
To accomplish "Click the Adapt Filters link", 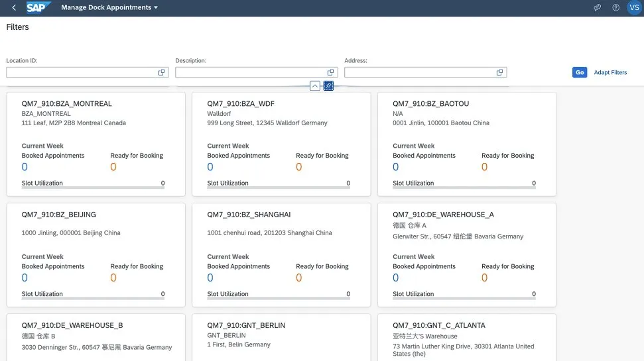I will coord(610,72).
